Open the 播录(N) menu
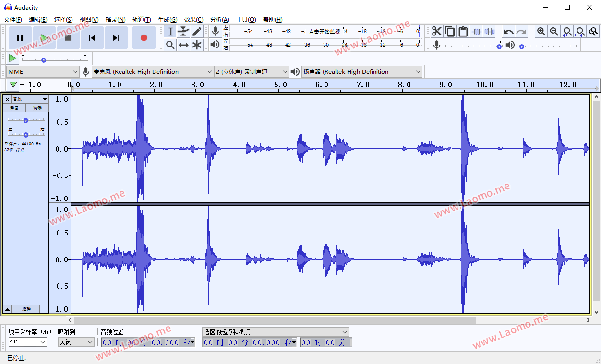Screen dimensions: 601x364 pyautogui.click(x=116, y=20)
